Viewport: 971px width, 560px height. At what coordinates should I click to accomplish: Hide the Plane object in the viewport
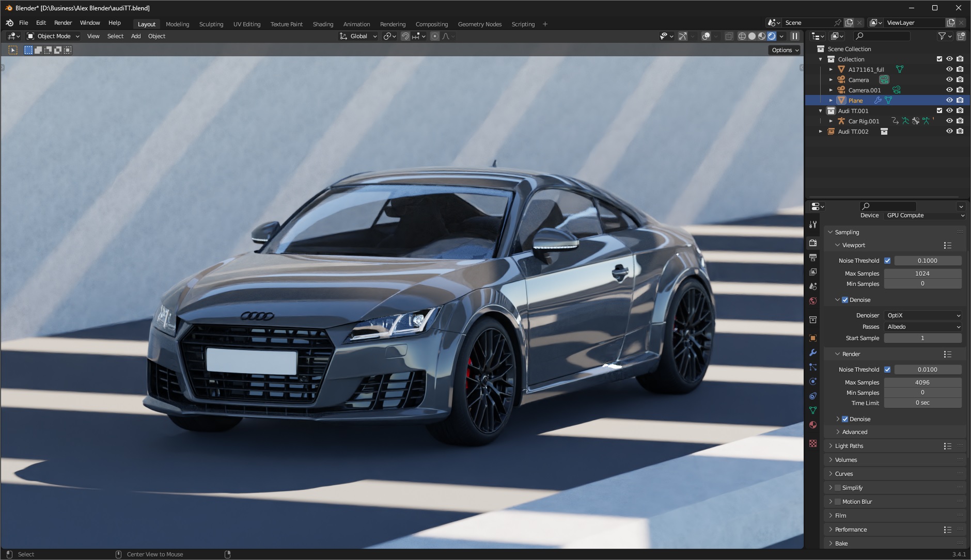pyautogui.click(x=950, y=100)
